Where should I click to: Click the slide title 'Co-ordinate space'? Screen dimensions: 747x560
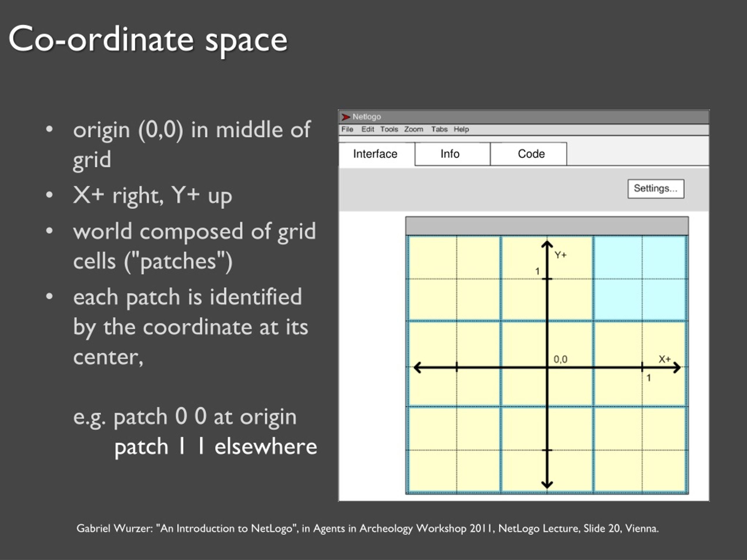pos(148,41)
